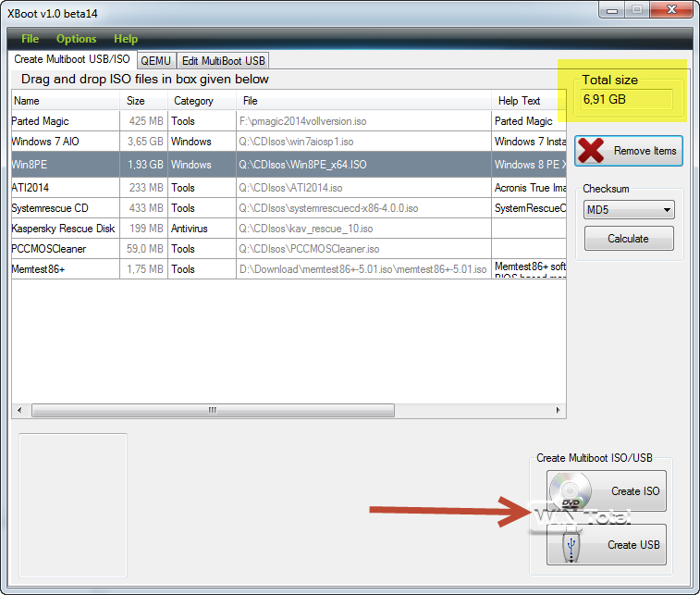700x595 pixels.
Task: Sort by the Size column header
Action: (143, 101)
